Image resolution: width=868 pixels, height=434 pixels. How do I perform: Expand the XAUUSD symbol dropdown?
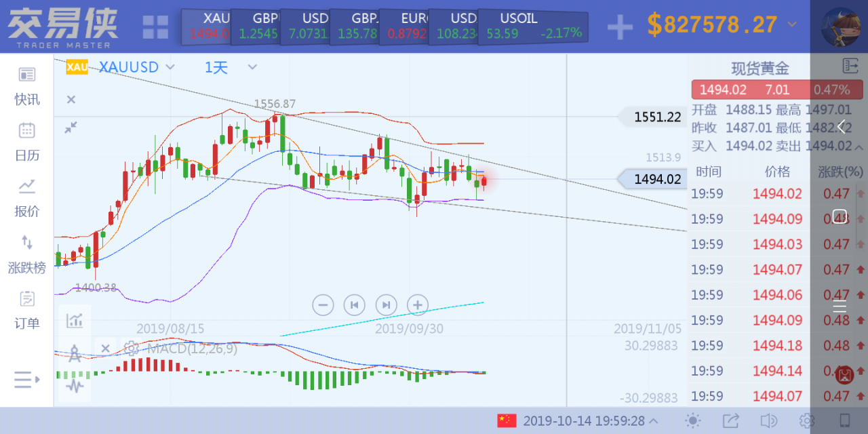click(170, 67)
